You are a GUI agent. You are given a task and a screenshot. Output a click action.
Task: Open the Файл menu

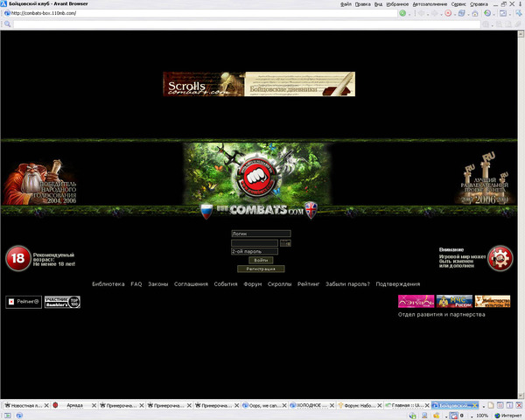tap(346, 4)
